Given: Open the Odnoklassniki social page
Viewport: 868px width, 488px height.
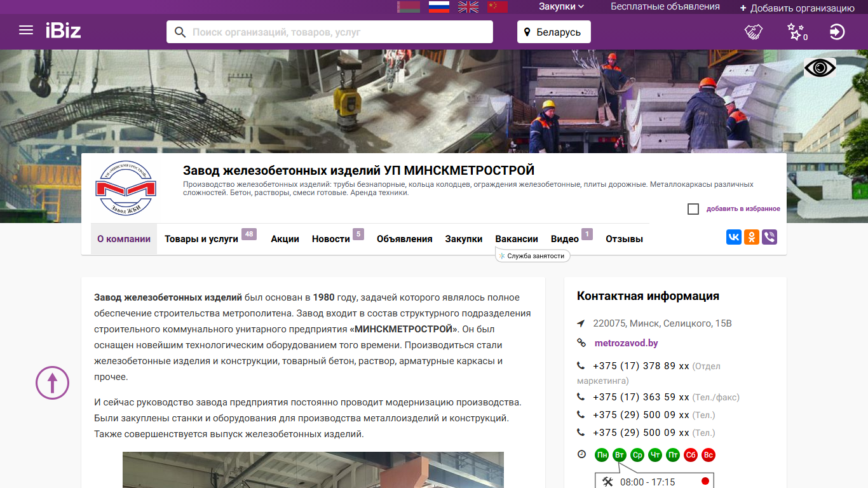Looking at the screenshot, I should coord(752,237).
